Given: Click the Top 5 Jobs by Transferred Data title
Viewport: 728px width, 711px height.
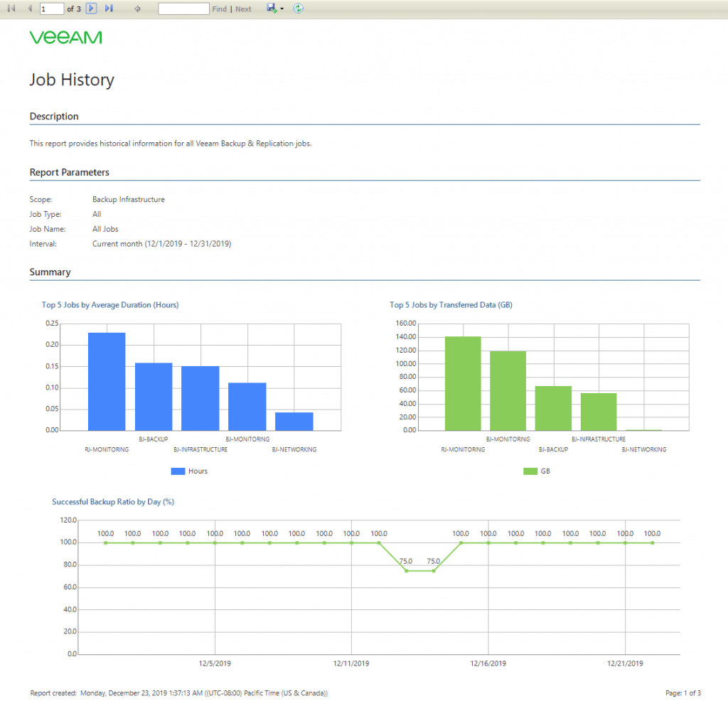Looking at the screenshot, I should [x=451, y=305].
